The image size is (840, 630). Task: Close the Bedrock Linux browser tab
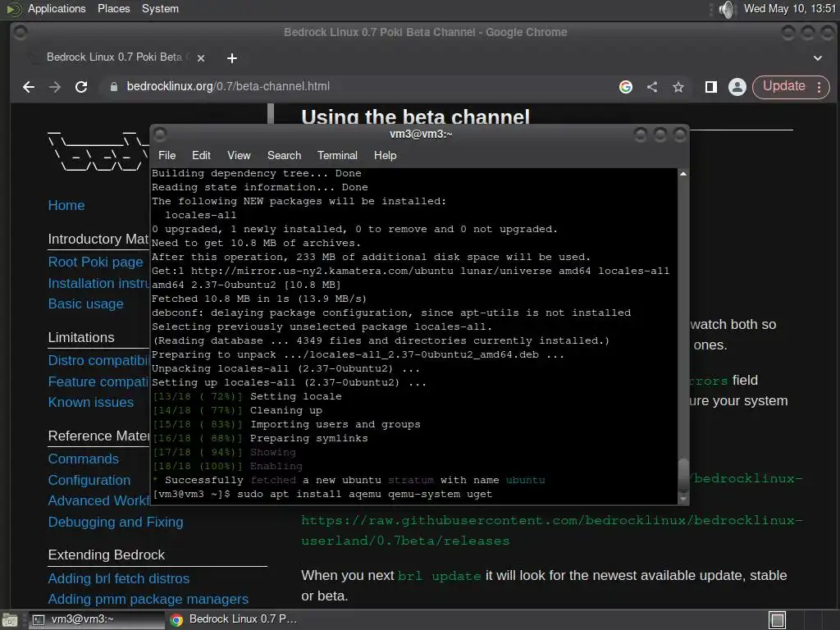click(x=201, y=58)
